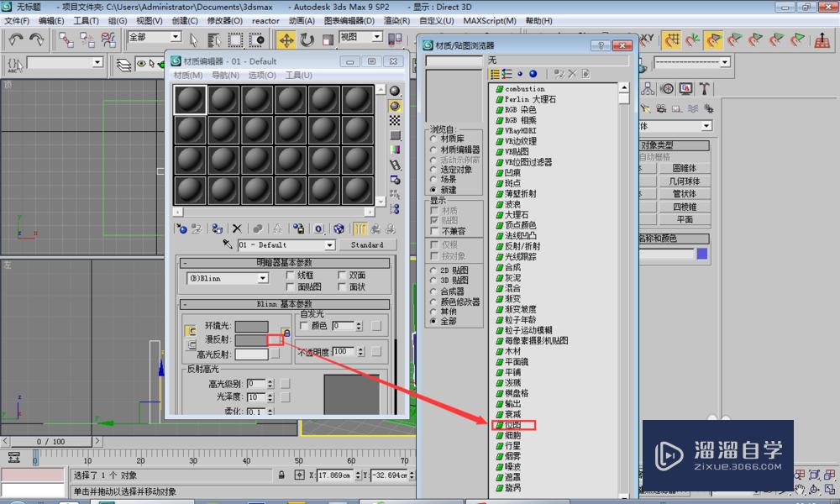Click the 高光反射 specular color swatch
This screenshot has width=840, height=504.
click(252, 354)
